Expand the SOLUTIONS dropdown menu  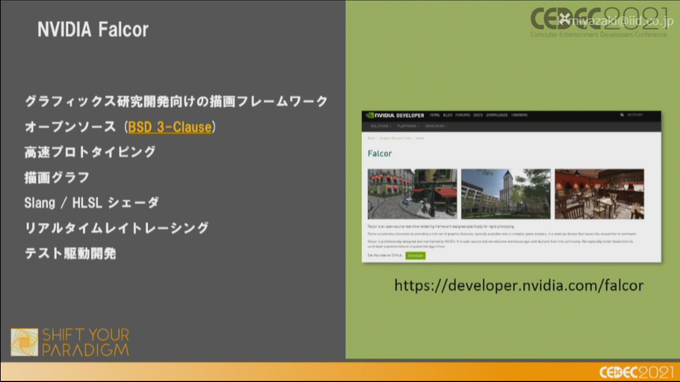pyautogui.click(x=381, y=126)
